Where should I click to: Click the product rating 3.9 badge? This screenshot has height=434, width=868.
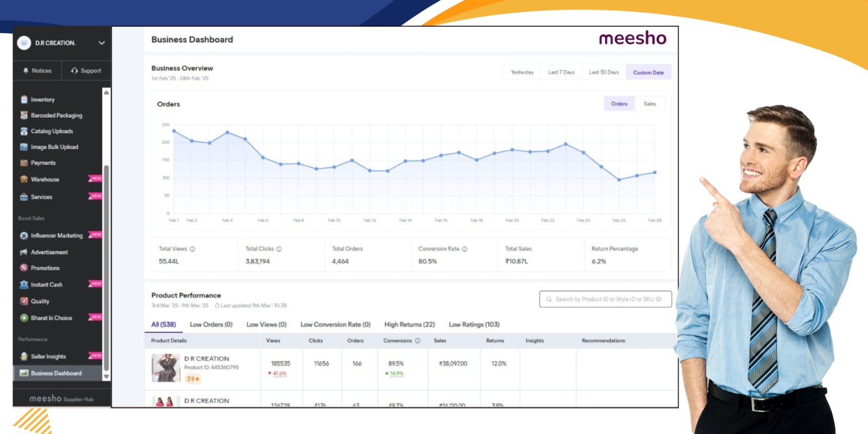pos(193,379)
